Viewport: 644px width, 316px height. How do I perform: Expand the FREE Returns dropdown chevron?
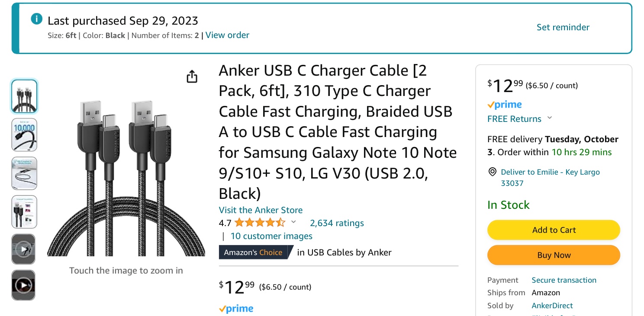click(550, 118)
